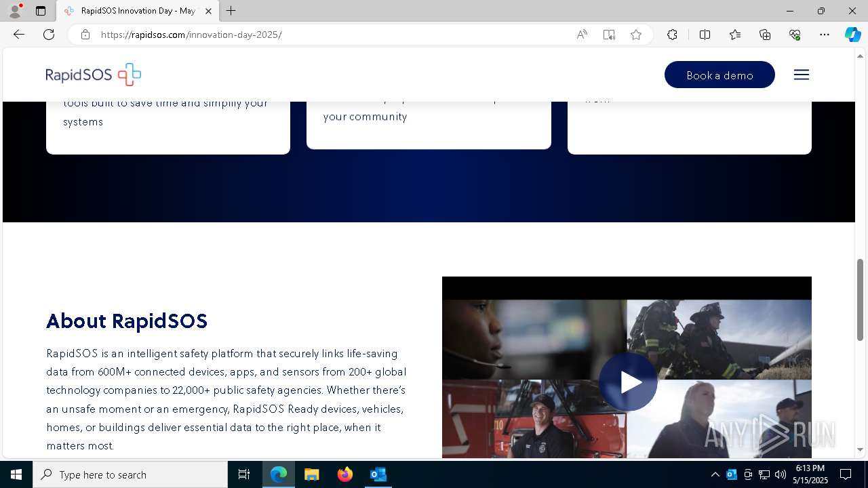Add this page to favorites

coord(636,35)
